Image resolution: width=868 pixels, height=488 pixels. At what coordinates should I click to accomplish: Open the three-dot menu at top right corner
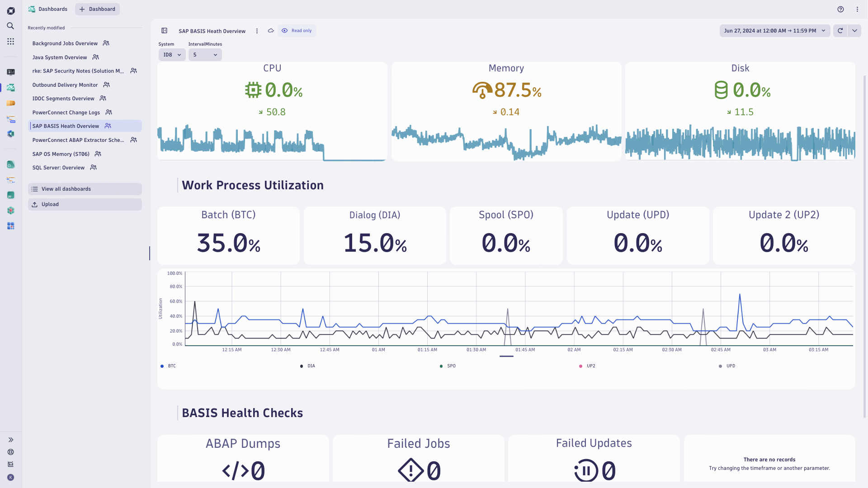click(x=857, y=9)
